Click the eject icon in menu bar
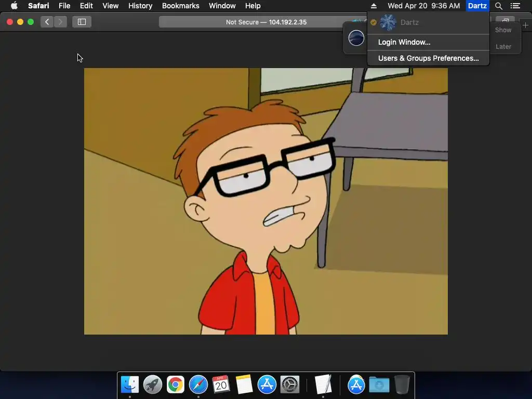 [x=374, y=6]
